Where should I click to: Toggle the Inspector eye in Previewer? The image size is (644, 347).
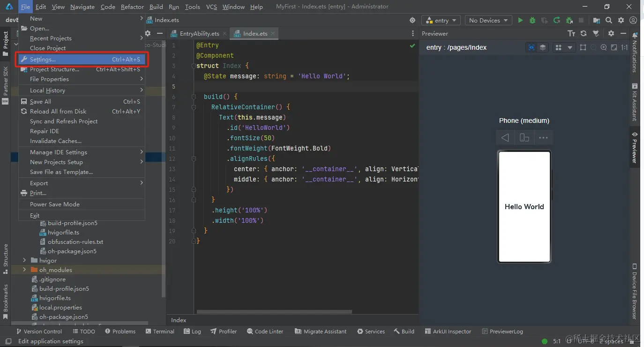point(531,47)
